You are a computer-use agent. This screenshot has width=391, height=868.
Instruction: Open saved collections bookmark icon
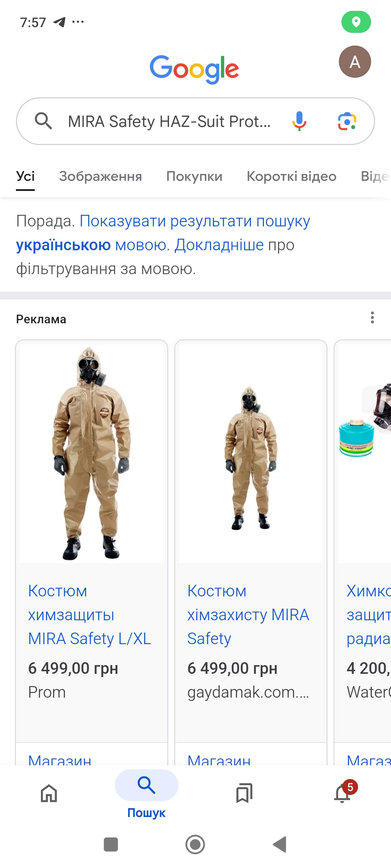point(244,793)
